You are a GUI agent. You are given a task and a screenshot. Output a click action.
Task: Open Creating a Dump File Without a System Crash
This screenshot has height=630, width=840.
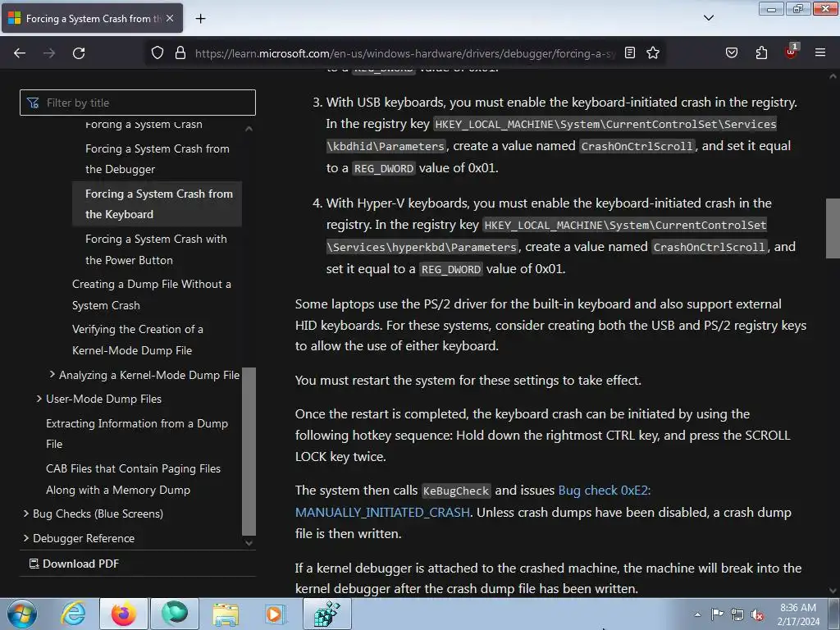point(152,294)
